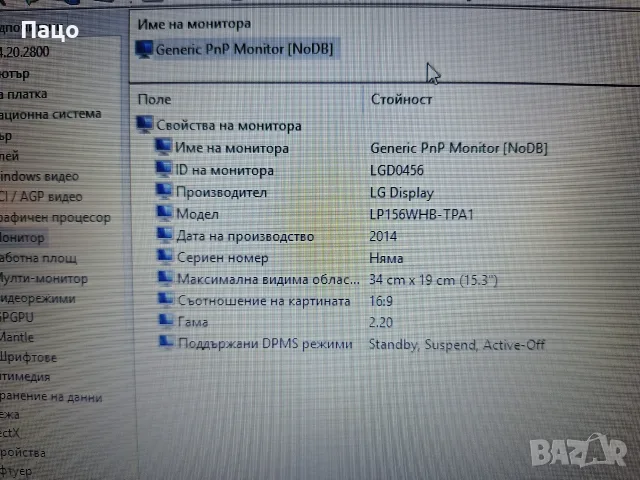The width and height of the screenshot is (640, 480).
Task: Click the value 2014
Action: tap(383, 236)
